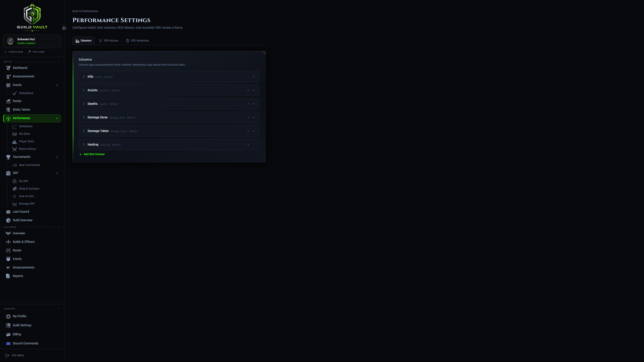The image size is (644, 362).
Task: Click Create a guild link
Action: click(14, 52)
